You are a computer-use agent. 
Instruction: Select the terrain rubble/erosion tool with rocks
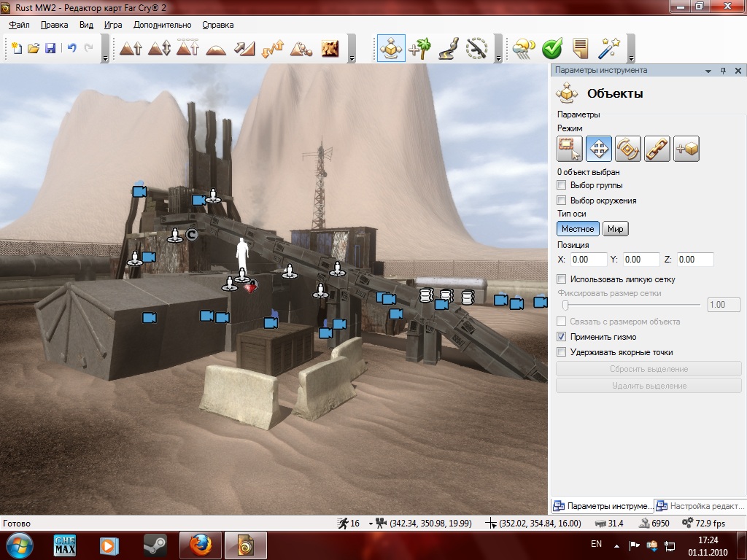point(301,48)
